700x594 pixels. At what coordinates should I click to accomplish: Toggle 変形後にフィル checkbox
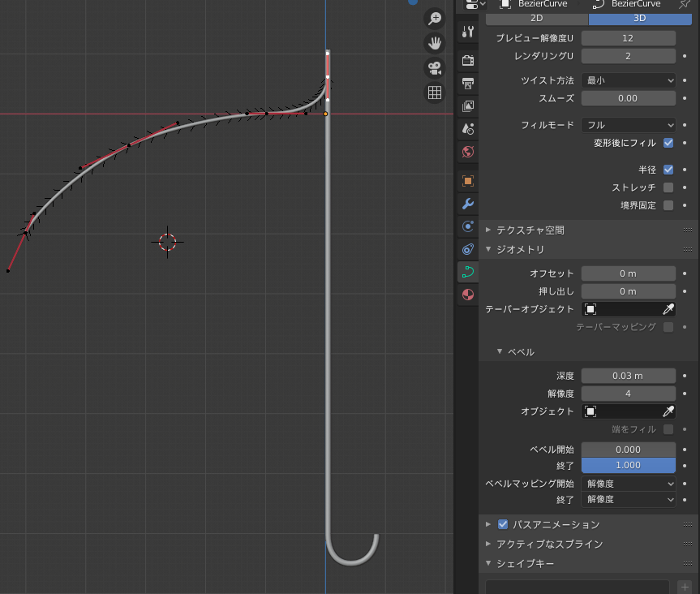pos(668,143)
